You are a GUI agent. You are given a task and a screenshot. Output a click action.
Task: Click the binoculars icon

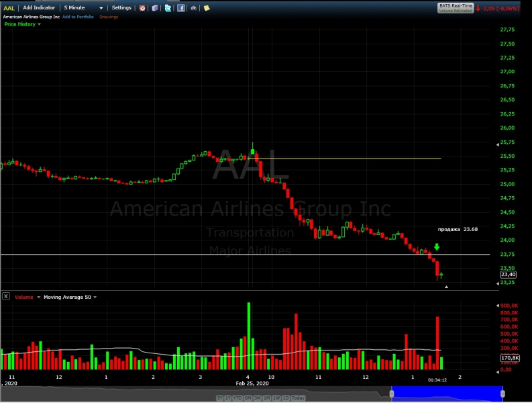coord(193,8)
